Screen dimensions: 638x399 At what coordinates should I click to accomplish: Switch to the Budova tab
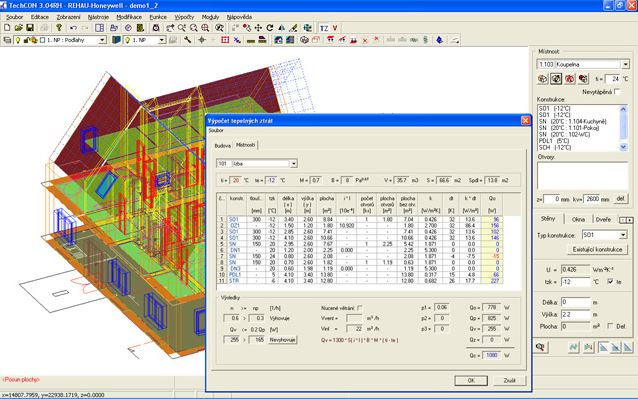point(223,146)
